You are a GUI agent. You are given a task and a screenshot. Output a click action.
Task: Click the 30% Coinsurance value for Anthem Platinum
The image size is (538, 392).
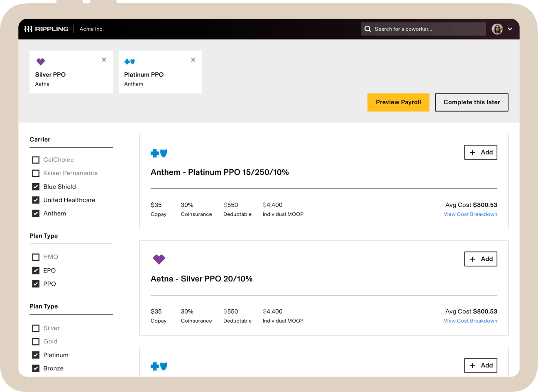(187, 205)
